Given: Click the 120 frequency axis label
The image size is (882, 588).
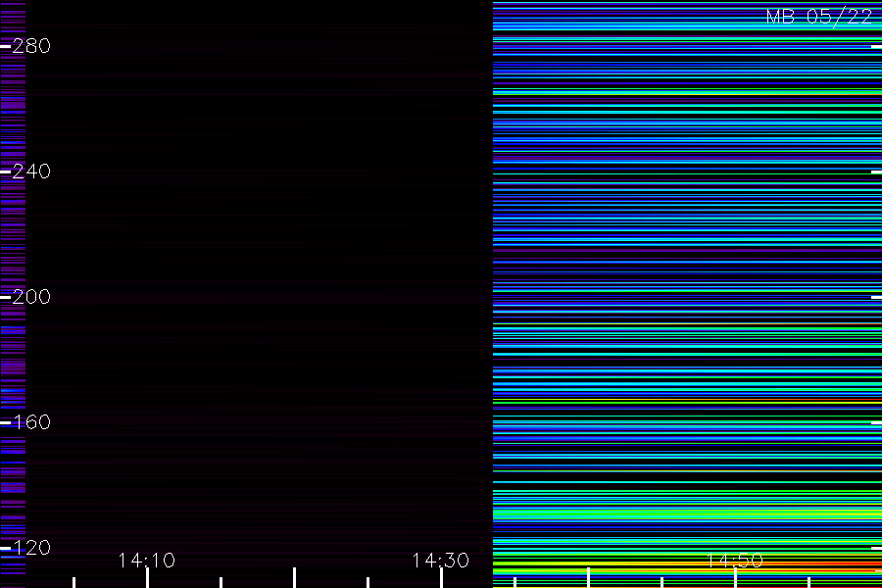Looking at the screenshot, I should pos(31,547).
